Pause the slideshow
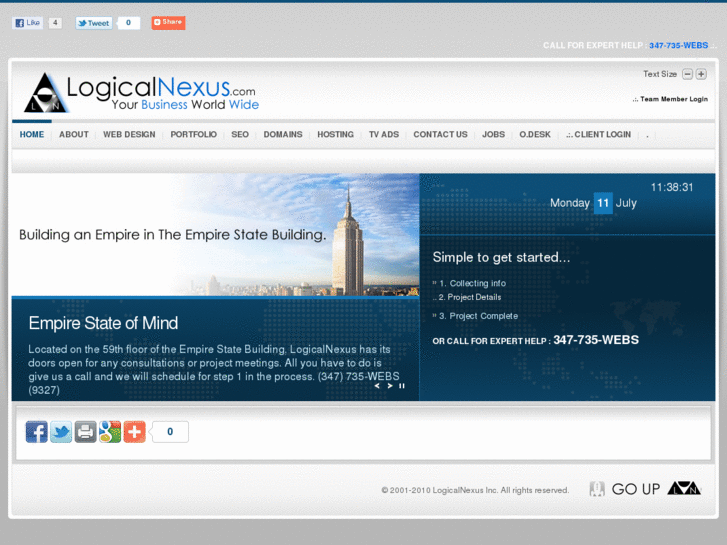The height and width of the screenshot is (545, 727). 402,386
